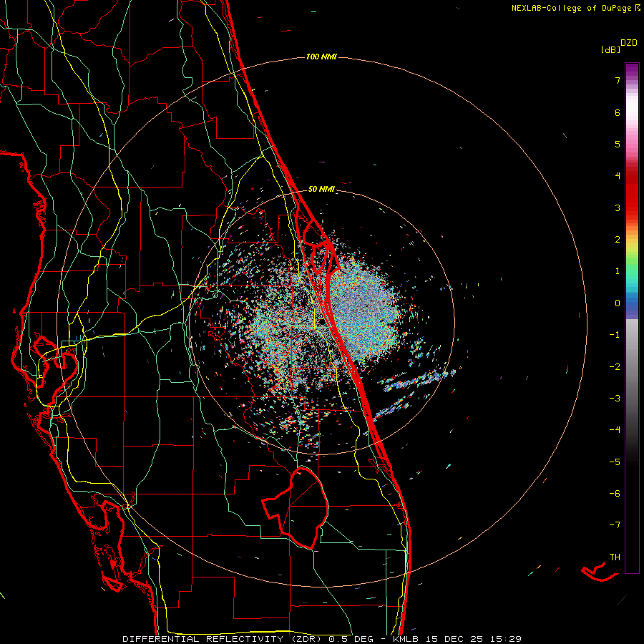Click the 5 value on color scale
This screenshot has height=644, width=644.
coord(618,144)
